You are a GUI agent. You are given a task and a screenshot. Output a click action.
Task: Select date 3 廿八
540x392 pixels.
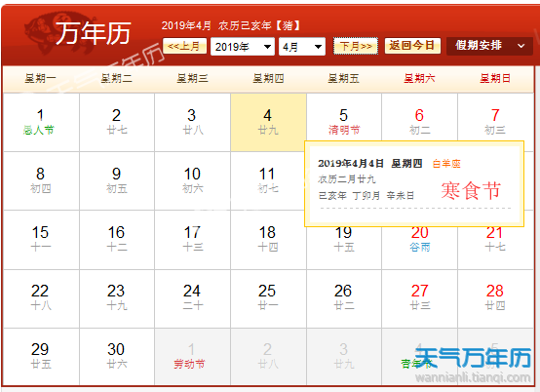(x=192, y=122)
